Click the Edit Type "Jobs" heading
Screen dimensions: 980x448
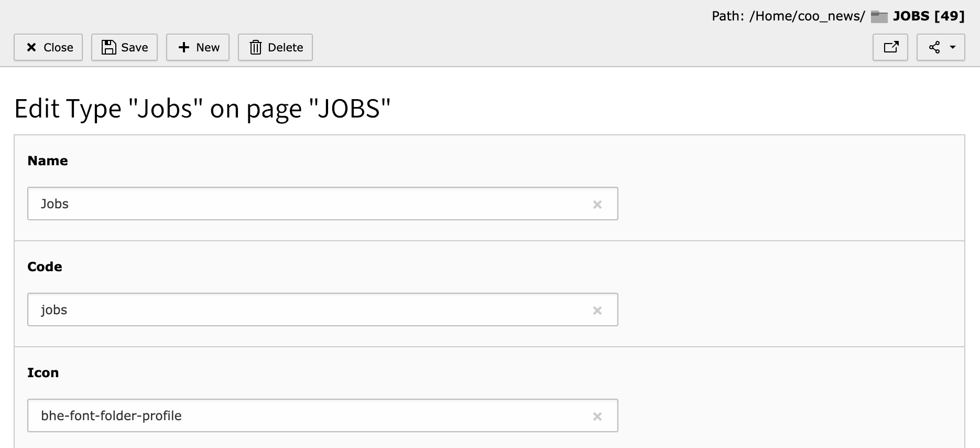click(x=202, y=109)
